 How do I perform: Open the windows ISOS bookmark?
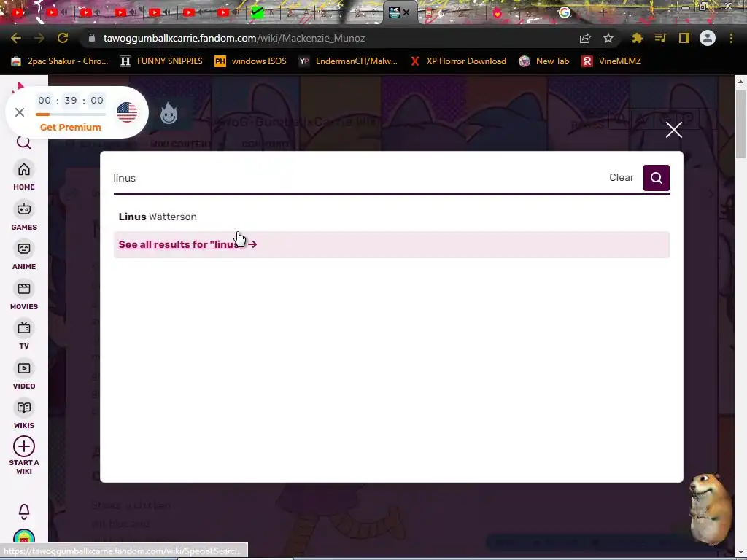251,61
